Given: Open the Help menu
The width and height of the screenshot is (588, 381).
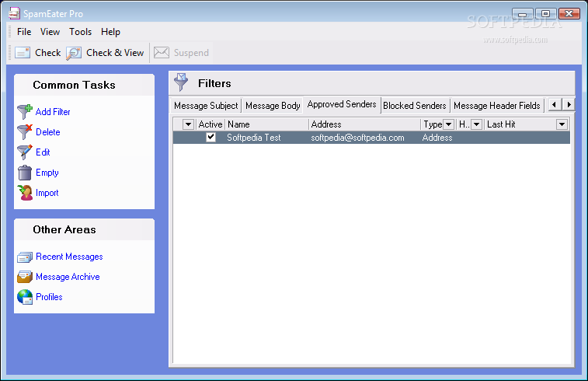Looking at the screenshot, I should tap(110, 32).
